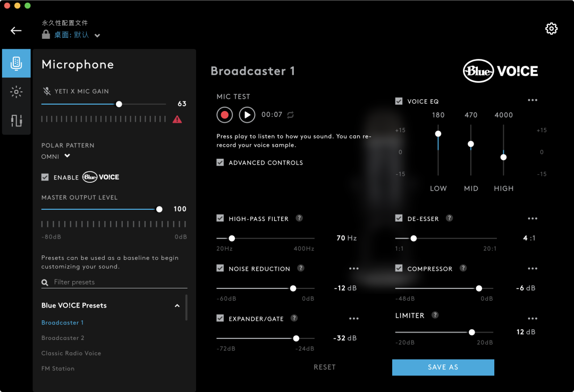
Task: Adjust the MID 470 EQ band slider
Action: (471, 150)
